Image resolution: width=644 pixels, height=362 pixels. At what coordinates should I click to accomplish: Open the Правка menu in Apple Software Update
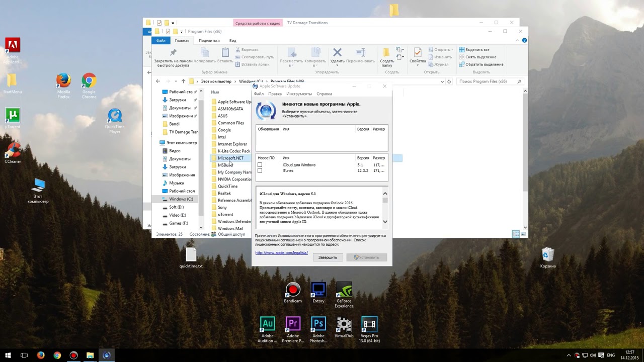click(275, 94)
